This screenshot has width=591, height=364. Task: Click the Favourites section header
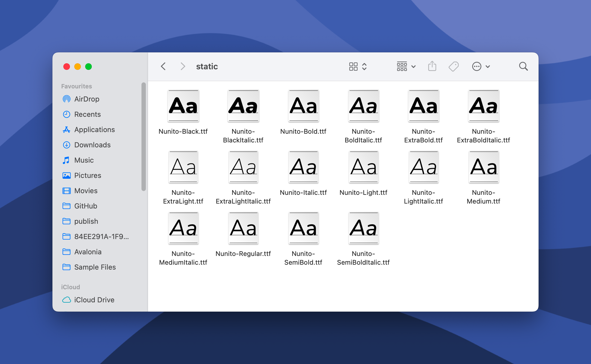point(76,86)
